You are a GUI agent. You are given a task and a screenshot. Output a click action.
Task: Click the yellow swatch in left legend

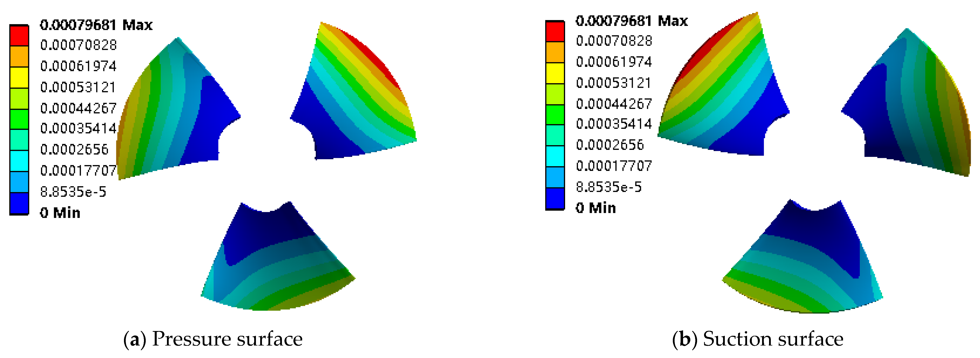19,78
